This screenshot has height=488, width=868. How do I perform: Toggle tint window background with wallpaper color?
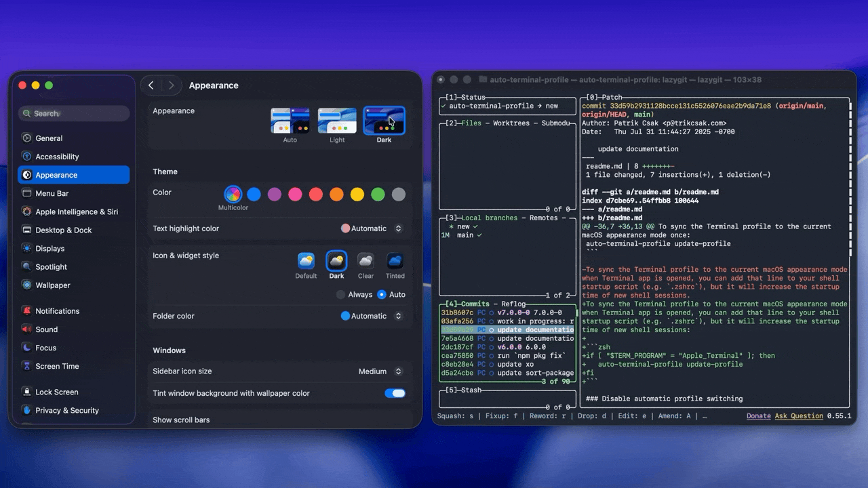pos(395,393)
